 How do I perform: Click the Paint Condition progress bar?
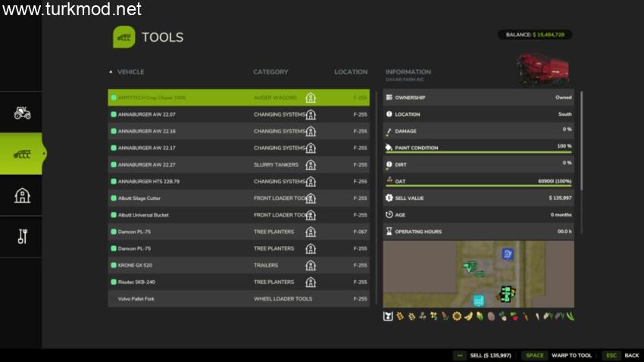[479, 152]
